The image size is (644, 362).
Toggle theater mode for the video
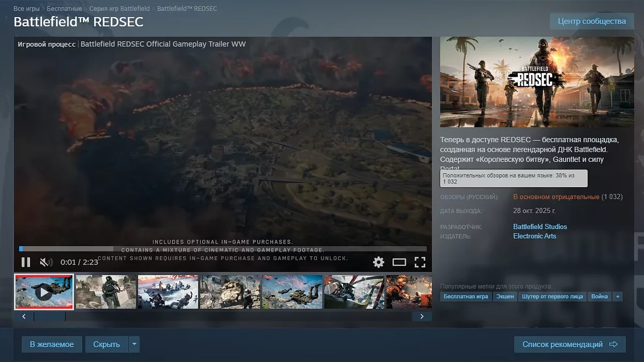click(399, 262)
